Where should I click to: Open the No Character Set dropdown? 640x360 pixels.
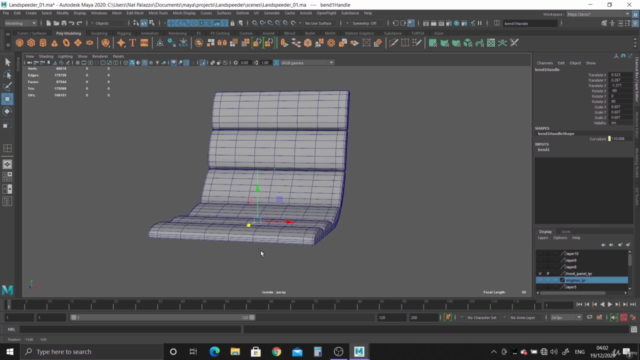point(482,318)
